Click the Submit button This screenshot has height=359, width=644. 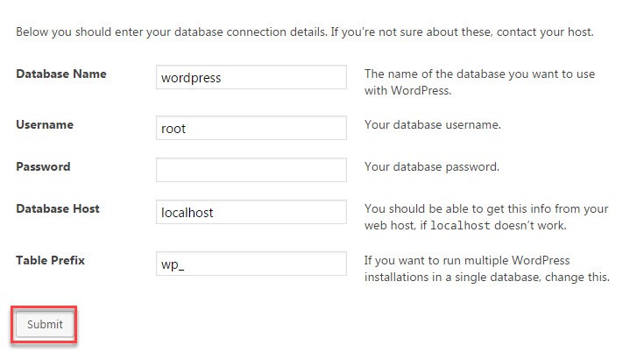coord(45,324)
